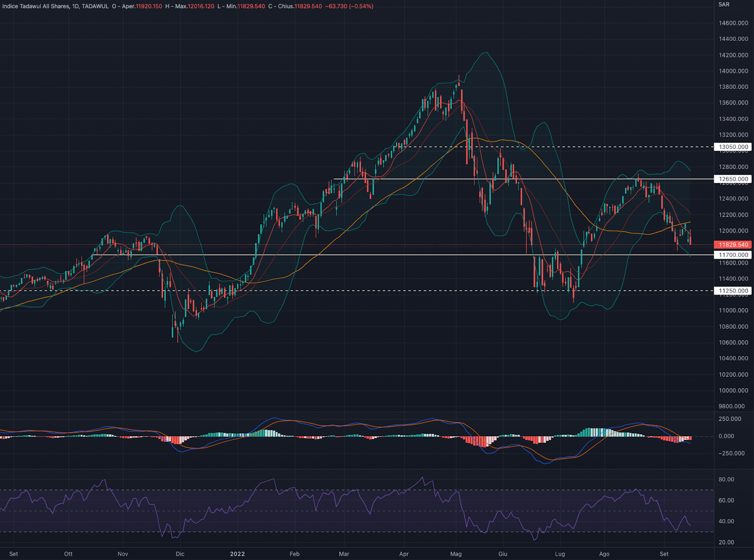Click the 20.00 tick on RSI axis
The image size is (754, 560).
(727, 542)
